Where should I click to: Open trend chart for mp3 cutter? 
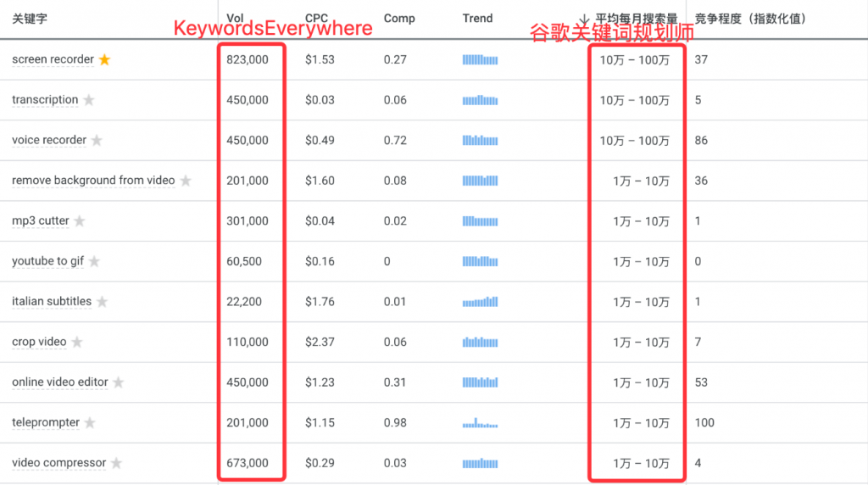coord(480,221)
